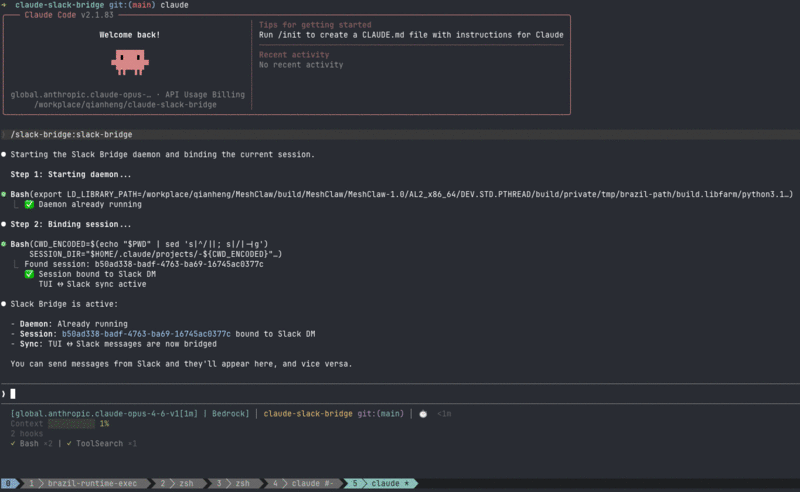Click 'Step 2: Binding session...' text
This screenshot has height=492, width=800.
pyautogui.click(x=70, y=224)
